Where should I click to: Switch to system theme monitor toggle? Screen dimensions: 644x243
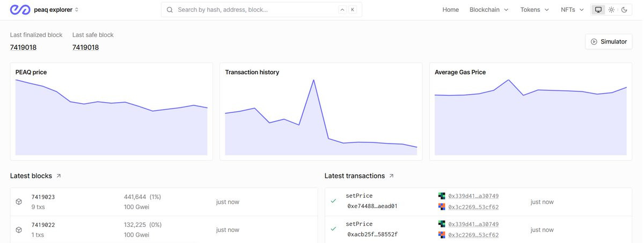tap(598, 10)
